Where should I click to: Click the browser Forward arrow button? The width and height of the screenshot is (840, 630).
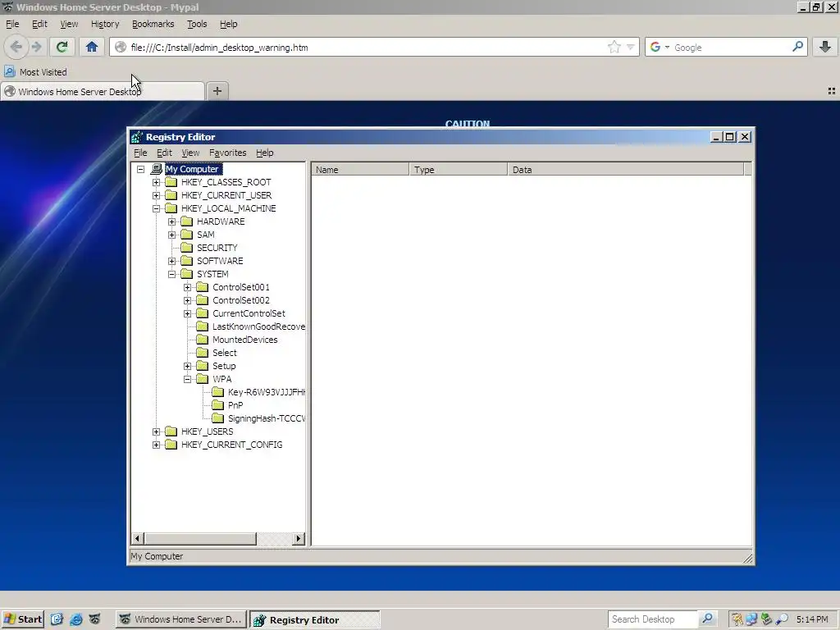[x=36, y=47]
